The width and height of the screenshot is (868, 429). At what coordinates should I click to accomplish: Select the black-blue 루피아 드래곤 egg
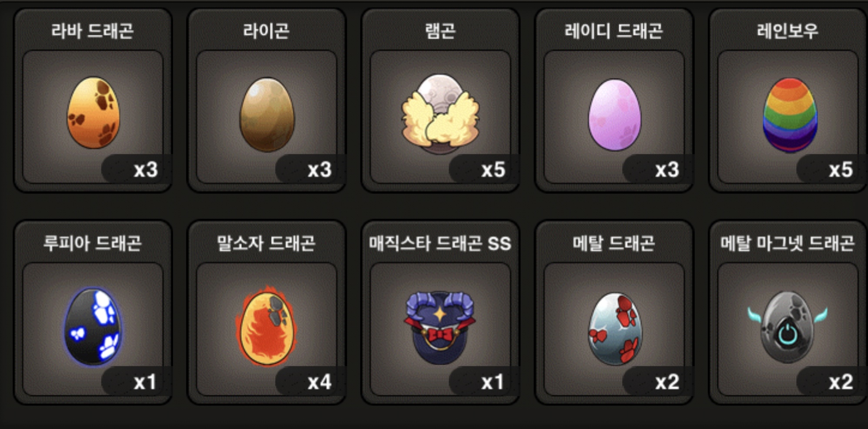(93, 327)
